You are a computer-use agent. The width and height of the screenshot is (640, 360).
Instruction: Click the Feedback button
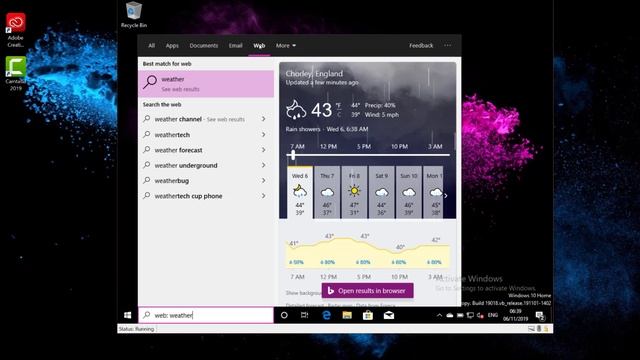pos(421,46)
